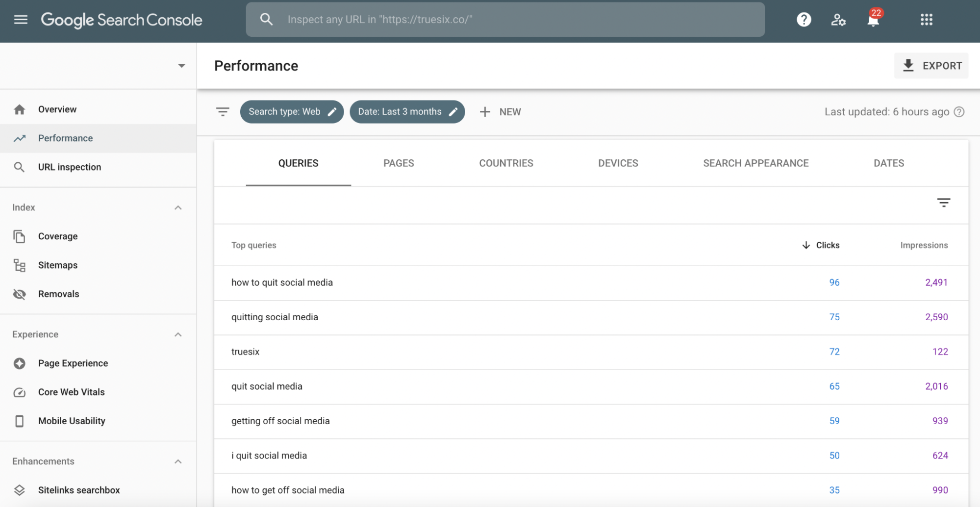Viewport: 980px width, 507px height.
Task: Click the filter icon beside Search type chip
Action: (223, 112)
